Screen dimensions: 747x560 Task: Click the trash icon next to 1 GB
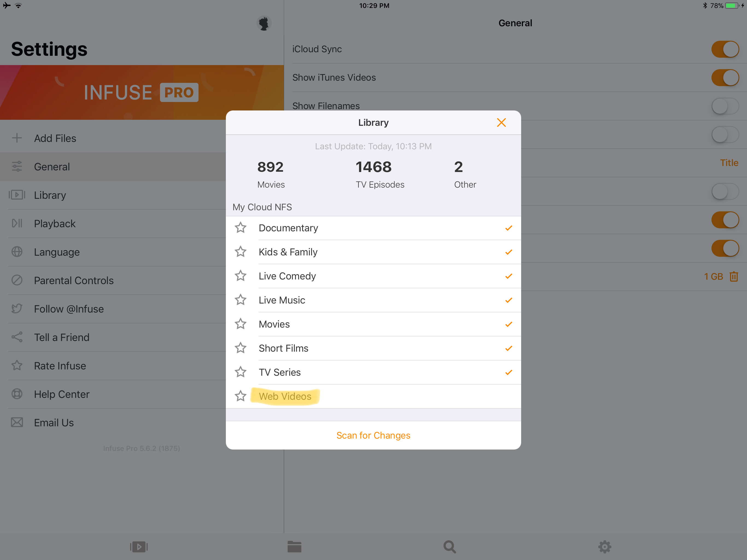coord(734,277)
